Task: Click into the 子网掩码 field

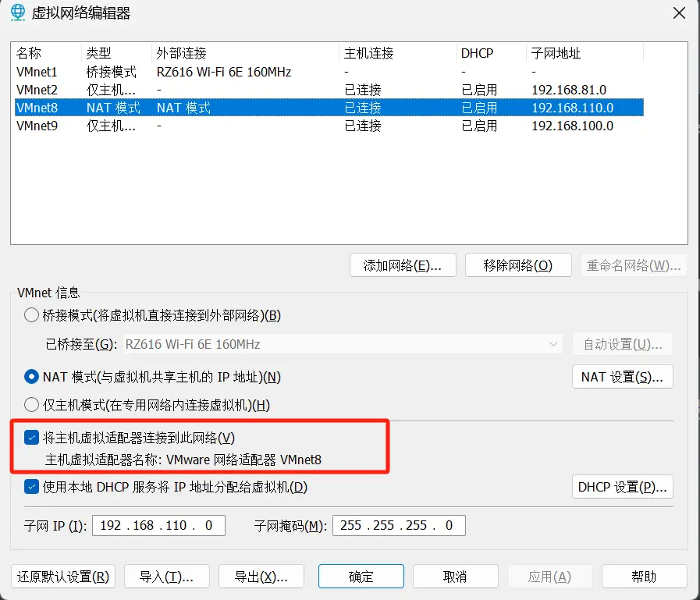Action: click(398, 525)
